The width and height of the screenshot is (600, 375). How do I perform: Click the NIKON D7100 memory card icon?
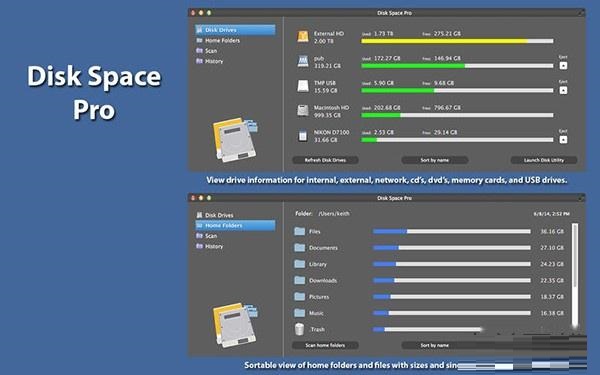(303, 136)
